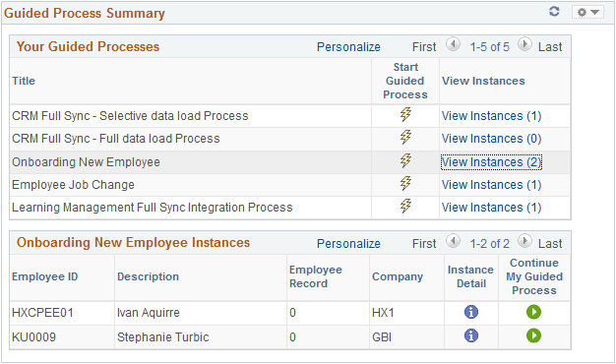This screenshot has width=616, height=364.
Task: Select the '1-2 of 2' row counter
Action: (x=489, y=244)
